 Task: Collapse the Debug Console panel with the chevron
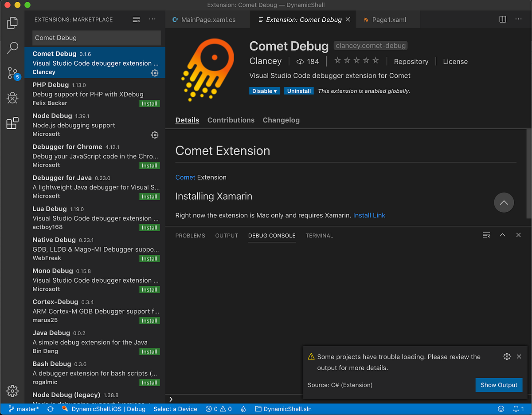tap(502, 235)
